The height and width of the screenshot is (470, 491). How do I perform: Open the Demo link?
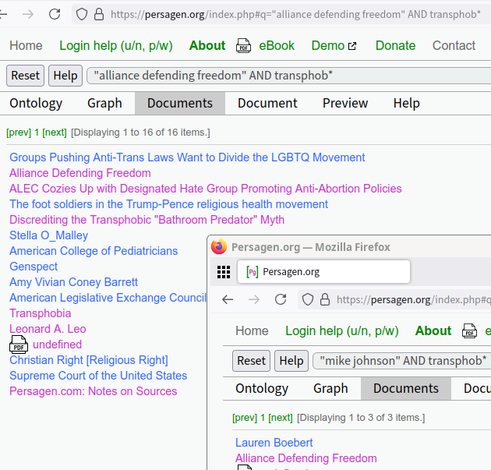pos(328,46)
